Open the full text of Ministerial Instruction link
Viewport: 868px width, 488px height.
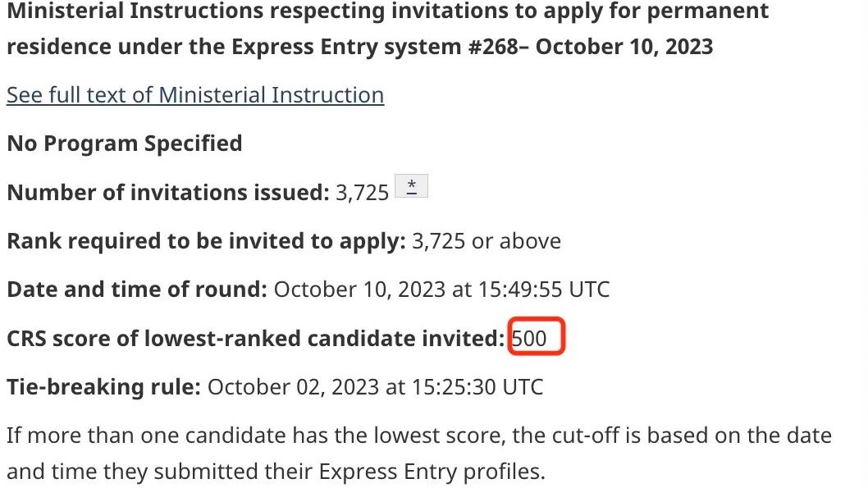tap(195, 95)
